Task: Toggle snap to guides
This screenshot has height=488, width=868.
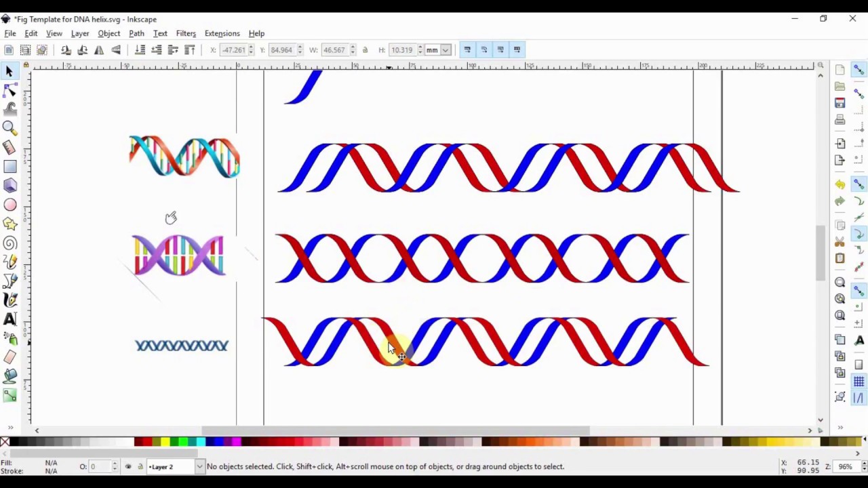Action: tap(859, 398)
